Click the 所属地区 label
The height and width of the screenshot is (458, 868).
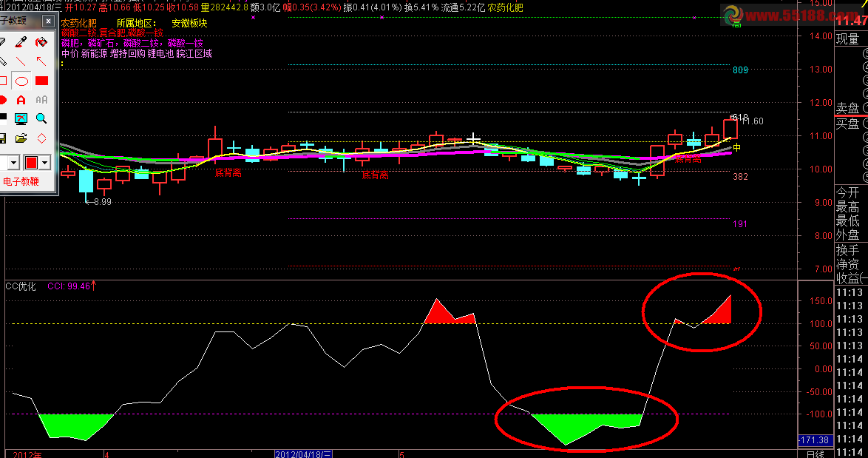(x=137, y=23)
